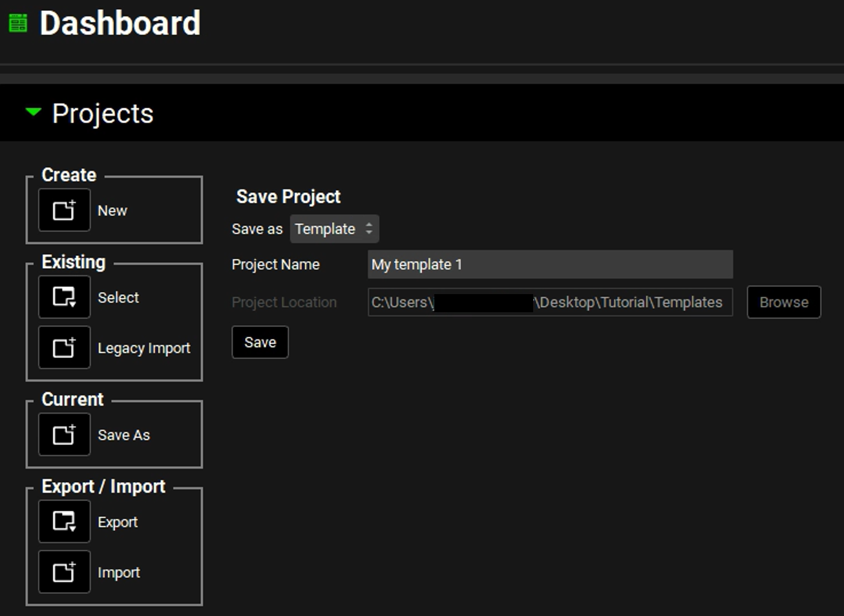844x616 pixels.
Task: Click the Project Location path field
Action: coord(549,303)
